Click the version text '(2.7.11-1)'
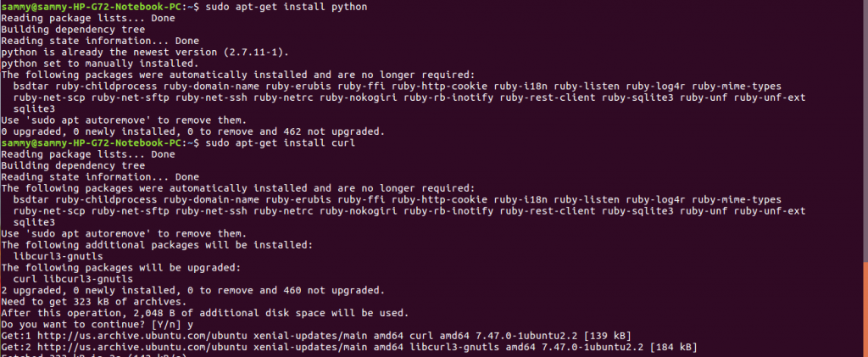Viewport: 868px width, 357px height. tap(256, 52)
